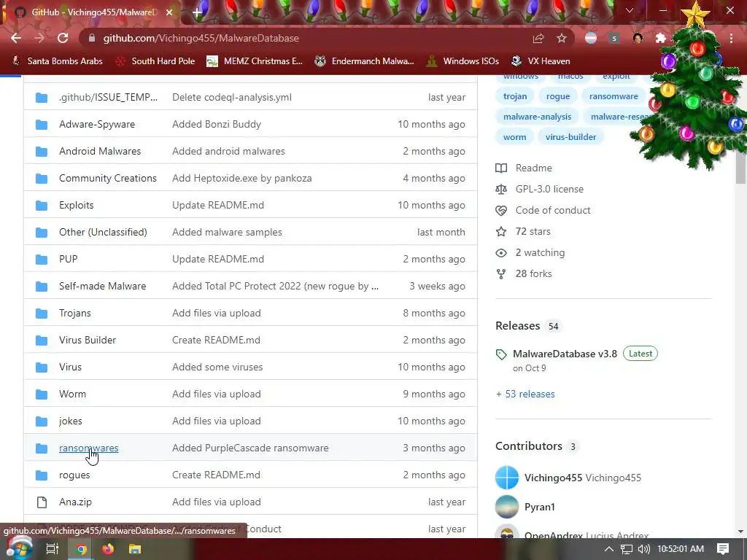The image size is (747, 560).
Task: Select the worm topic tag
Action: click(515, 137)
